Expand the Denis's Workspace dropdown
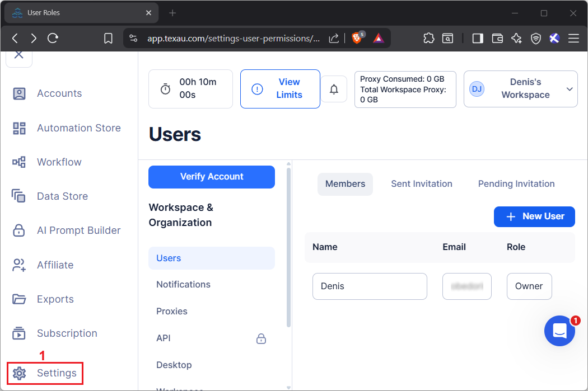The width and height of the screenshot is (588, 391). 570,89
